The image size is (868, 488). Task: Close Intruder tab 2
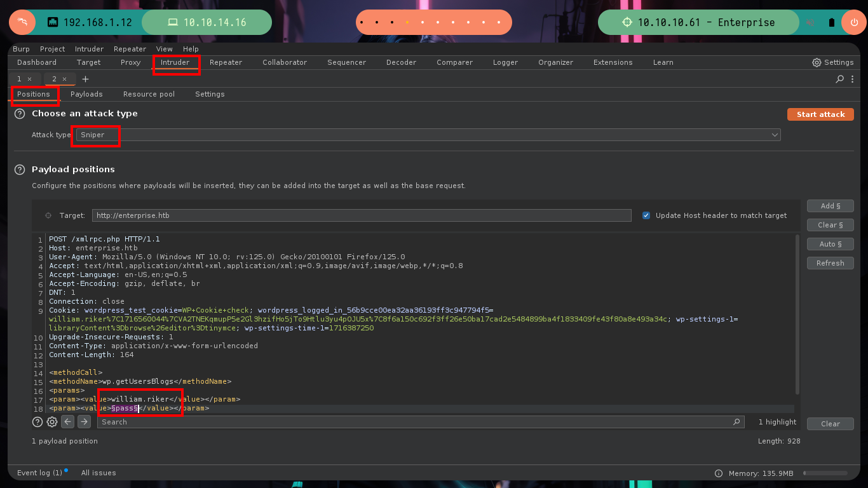[x=64, y=79]
